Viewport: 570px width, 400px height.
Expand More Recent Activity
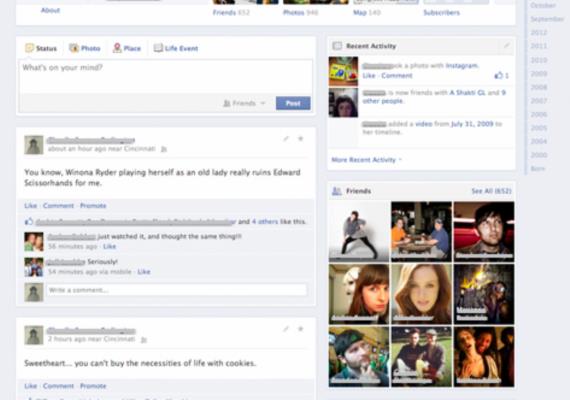click(366, 160)
